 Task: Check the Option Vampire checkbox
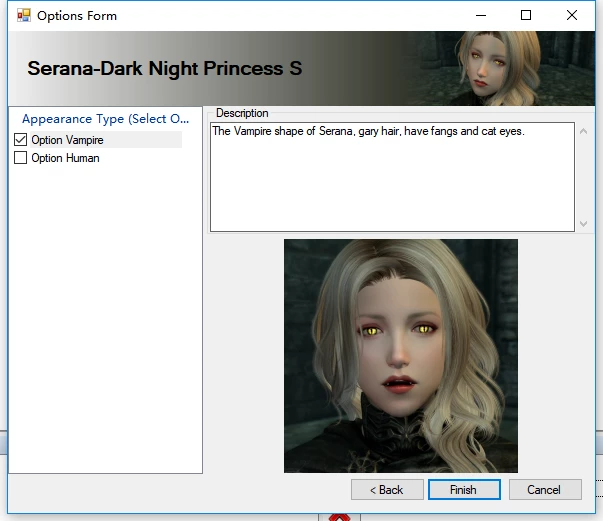[20, 140]
